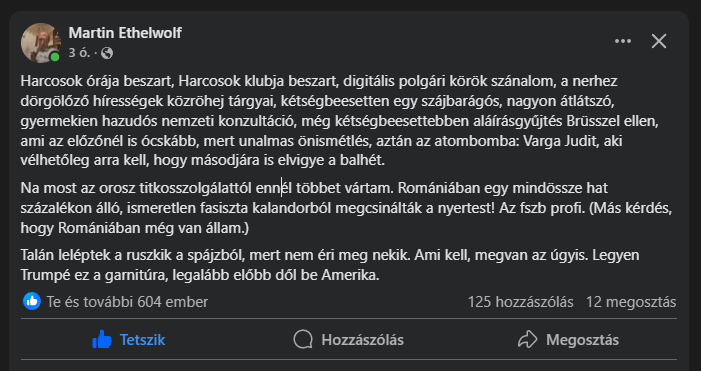View the 125 hozzászólás comments
The width and height of the screenshot is (701, 371).
[x=520, y=302]
